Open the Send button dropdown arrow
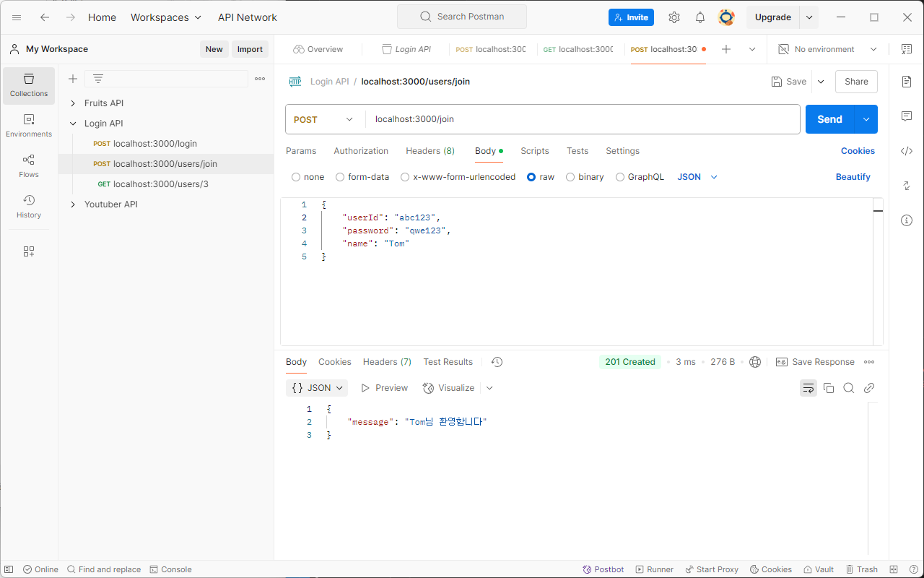 866,119
